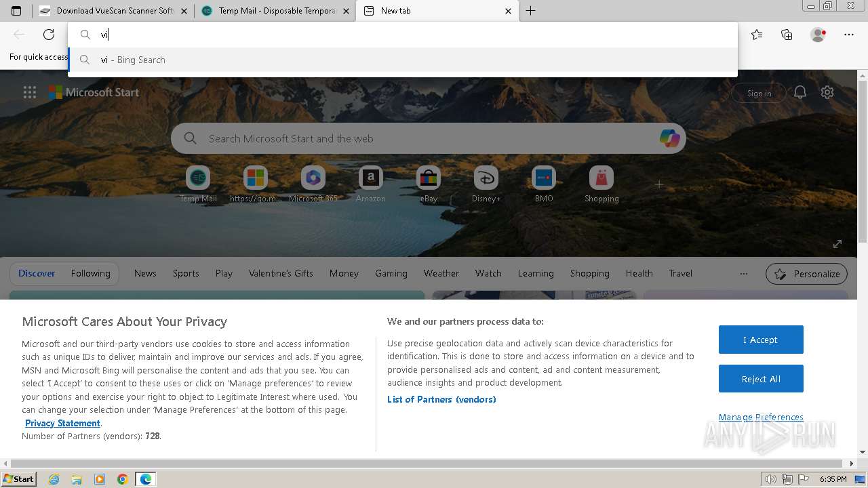Screen dimensions: 868x488
Task: Close the New tab browser tab
Action: pyautogui.click(x=509, y=11)
